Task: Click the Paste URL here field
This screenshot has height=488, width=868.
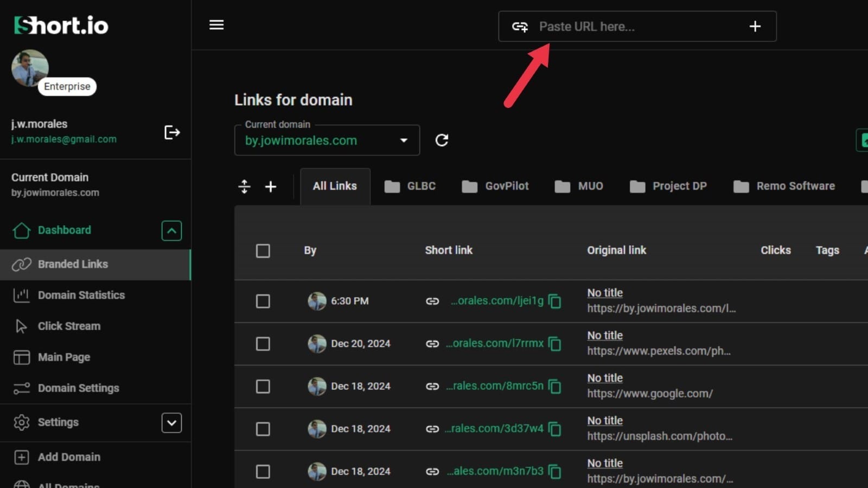Action: coord(637,27)
